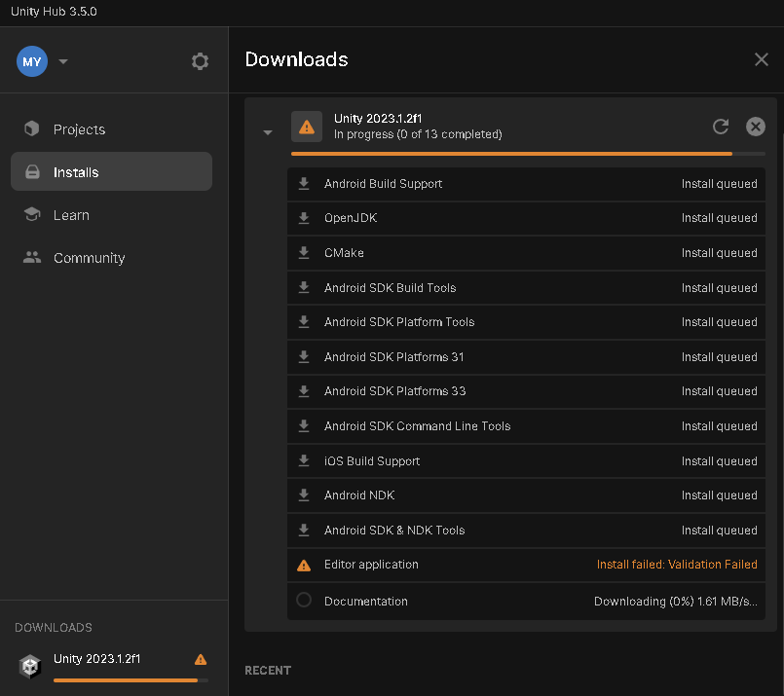Click download icon for Android SDK Command Line Tools
The height and width of the screenshot is (696, 784).
304,426
